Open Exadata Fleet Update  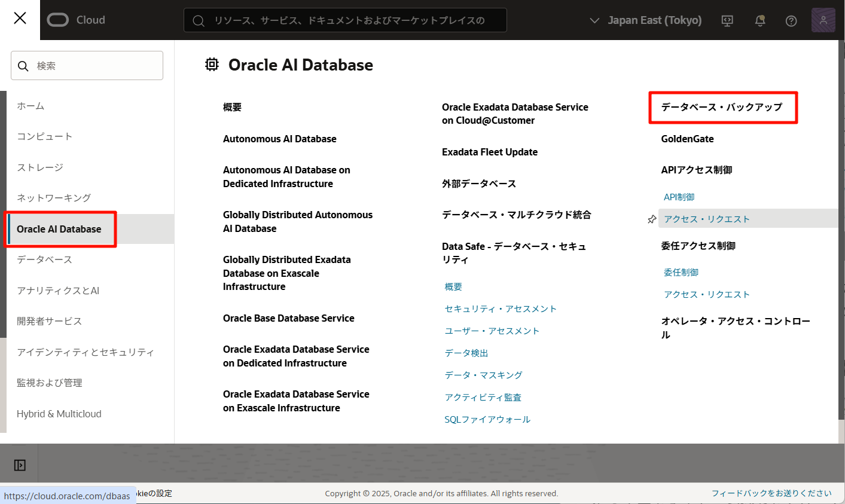click(490, 152)
